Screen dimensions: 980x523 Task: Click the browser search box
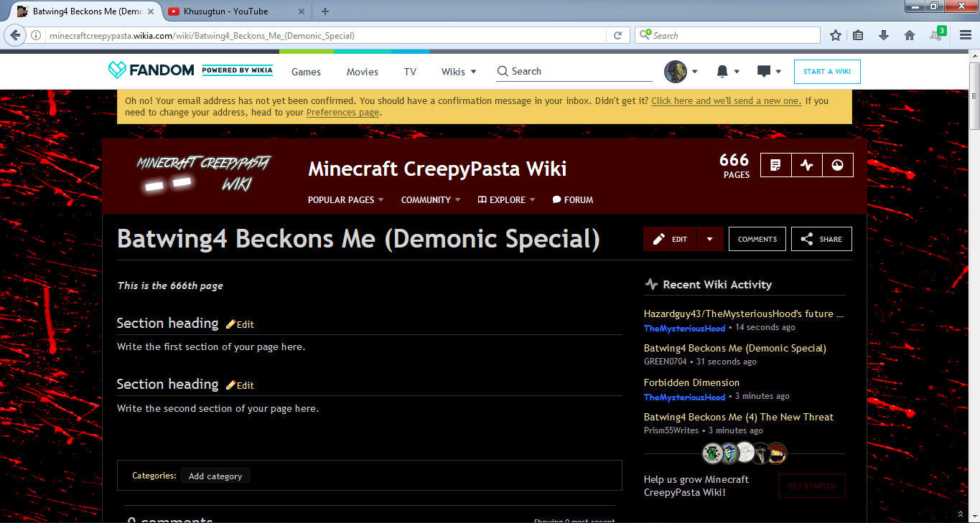[727, 35]
